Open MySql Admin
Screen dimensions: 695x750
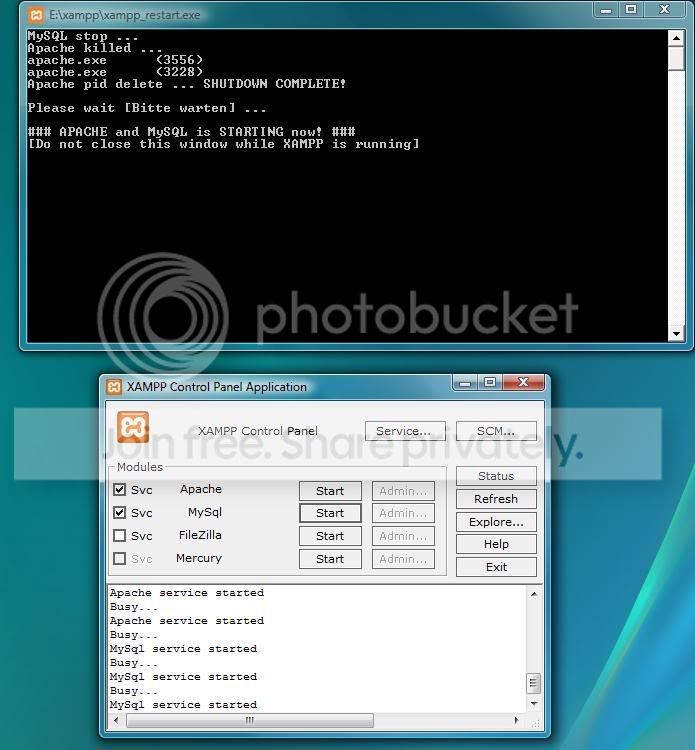(403, 513)
